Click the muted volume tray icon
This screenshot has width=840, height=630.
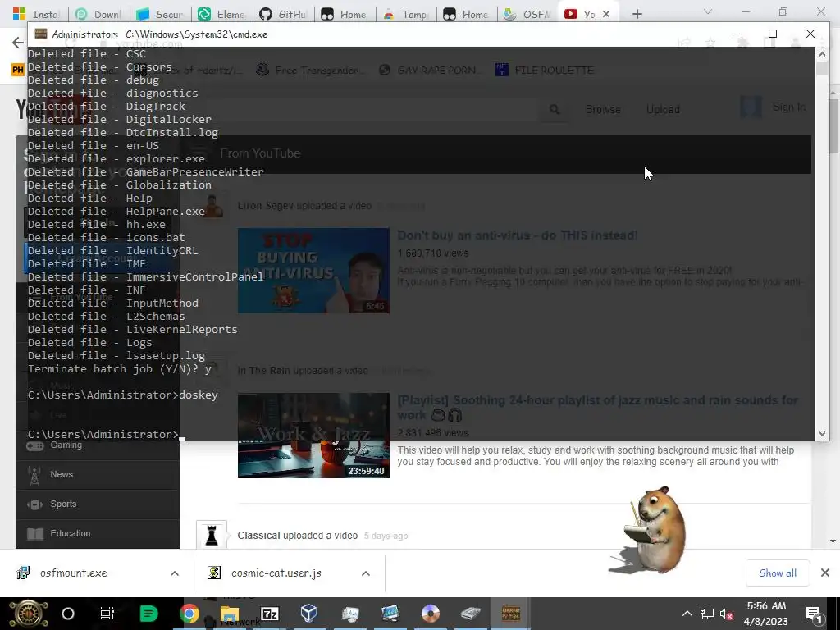pos(727,614)
